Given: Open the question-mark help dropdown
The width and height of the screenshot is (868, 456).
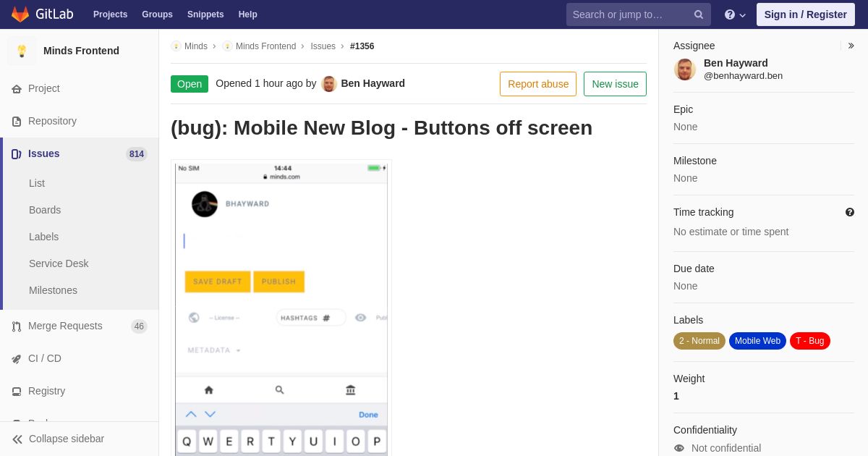Looking at the screenshot, I should [x=735, y=14].
